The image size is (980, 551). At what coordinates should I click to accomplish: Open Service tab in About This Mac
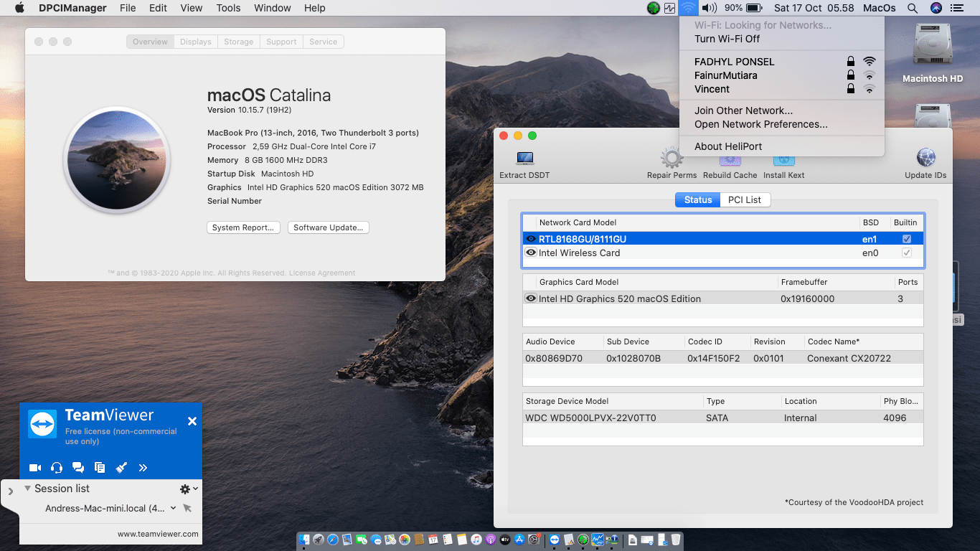[x=324, y=42]
